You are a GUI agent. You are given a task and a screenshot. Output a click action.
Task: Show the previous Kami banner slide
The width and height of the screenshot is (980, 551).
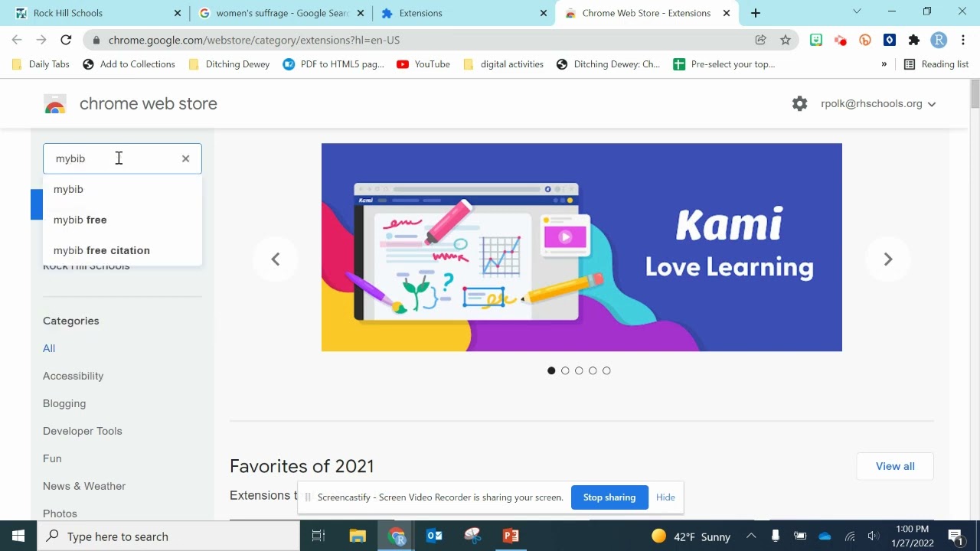[276, 259]
